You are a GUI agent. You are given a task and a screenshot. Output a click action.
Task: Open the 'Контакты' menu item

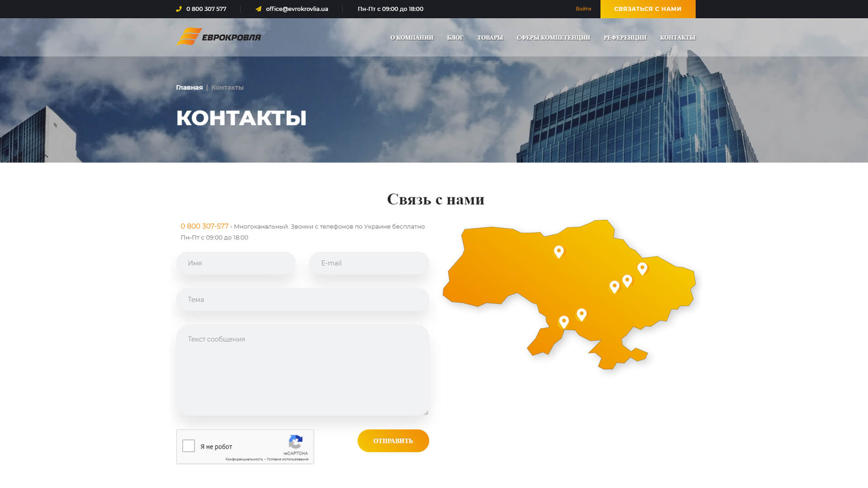point(678,38)
